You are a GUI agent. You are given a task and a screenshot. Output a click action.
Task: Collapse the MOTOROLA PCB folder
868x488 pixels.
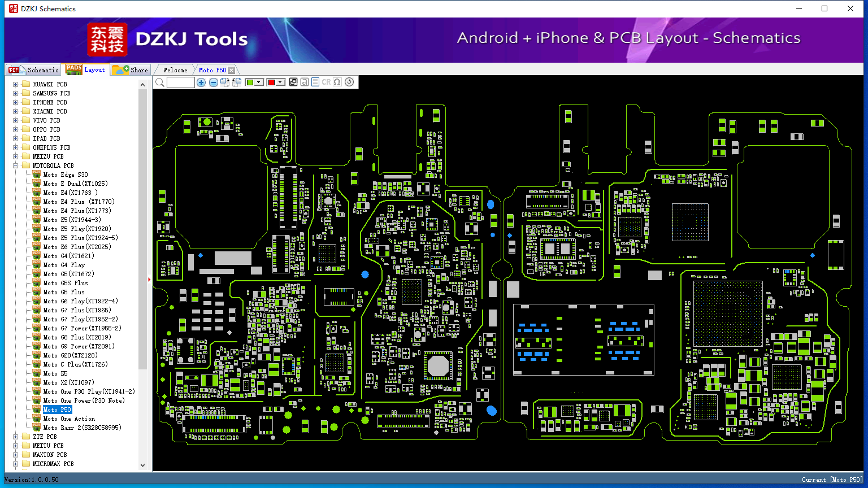tap(15, 165)
